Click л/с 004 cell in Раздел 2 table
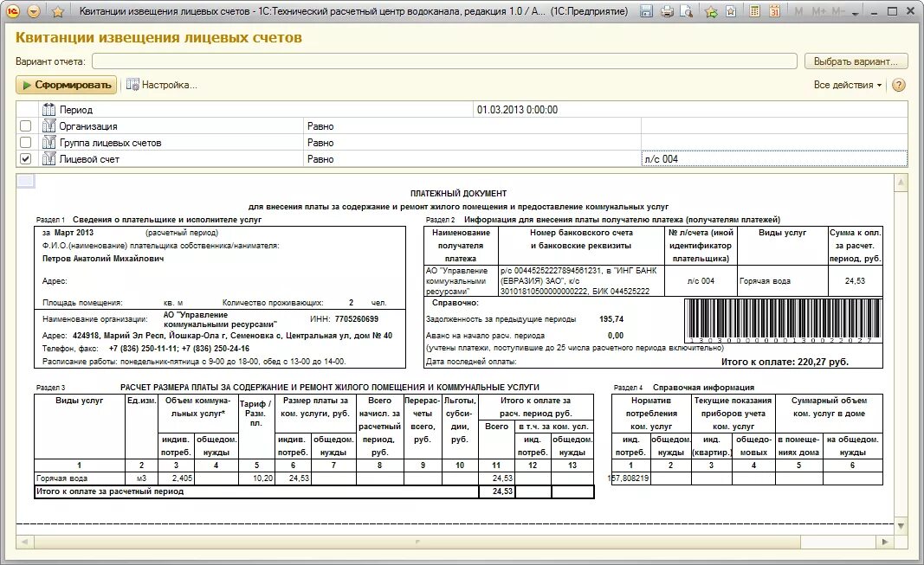Viewport: 924px width, 565px height. (x=701, y=281)
